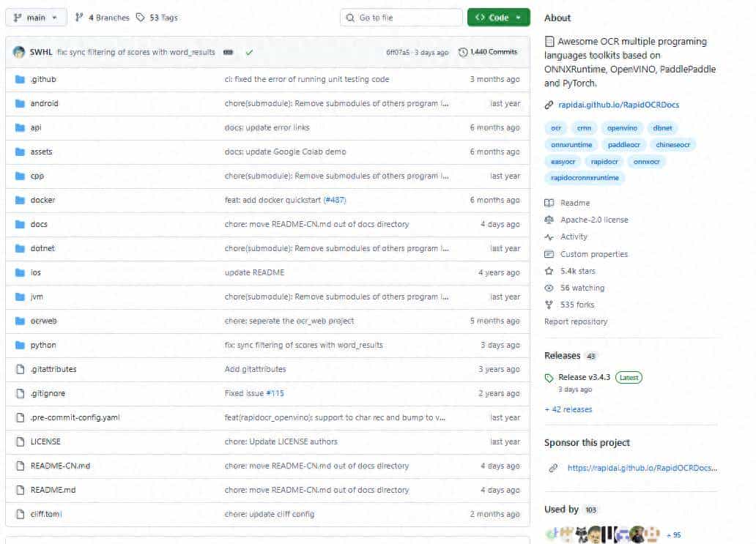Click the green verified commit checkmark

tap(249, 52)
